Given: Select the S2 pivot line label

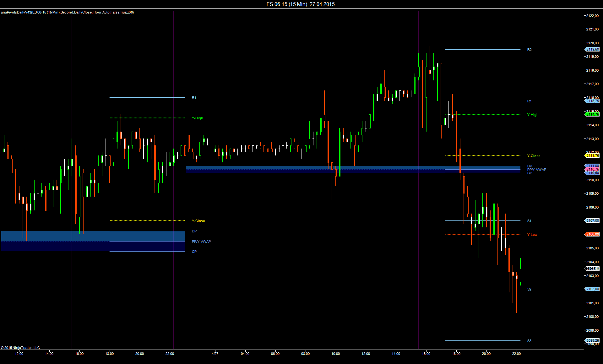Looking at the screenshot, I should point(529,289).
